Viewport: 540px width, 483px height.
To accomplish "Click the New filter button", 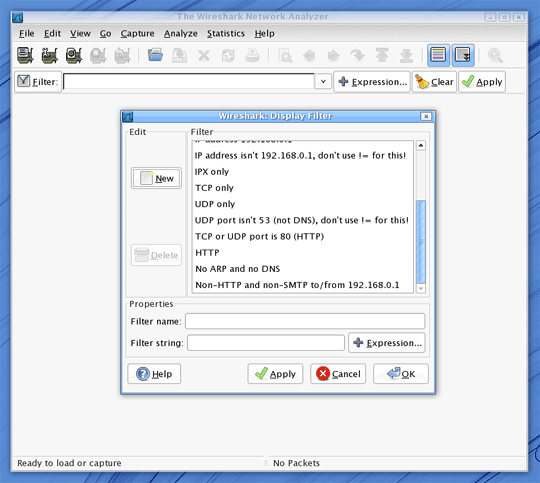I will click(x=156, y=178).
